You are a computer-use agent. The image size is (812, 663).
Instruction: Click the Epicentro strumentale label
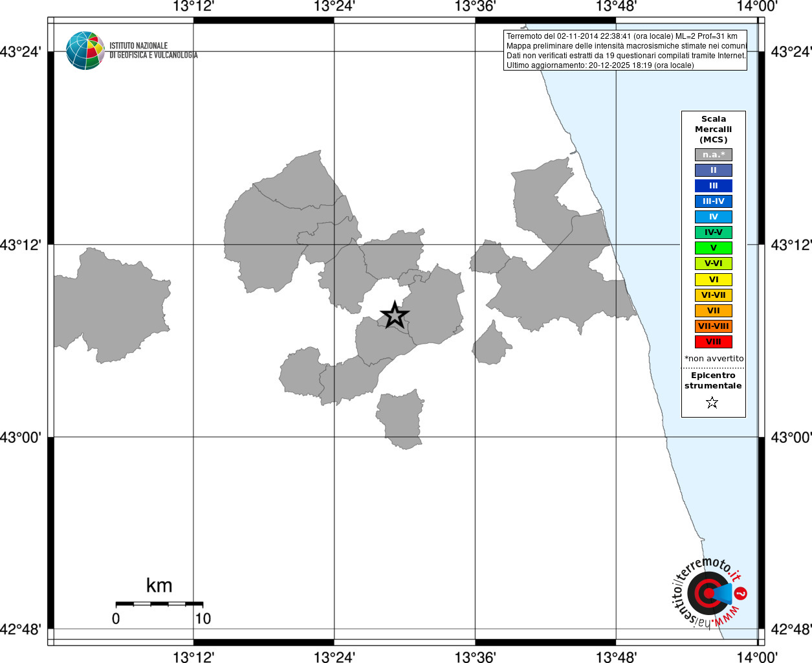[713, 381]
